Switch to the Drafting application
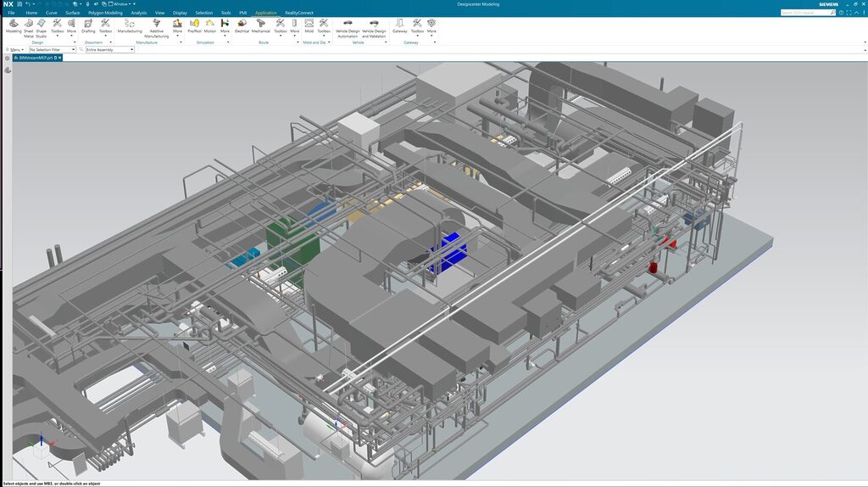Image resolution: width=868 pixels, height=487 pixels. [88, 25]
